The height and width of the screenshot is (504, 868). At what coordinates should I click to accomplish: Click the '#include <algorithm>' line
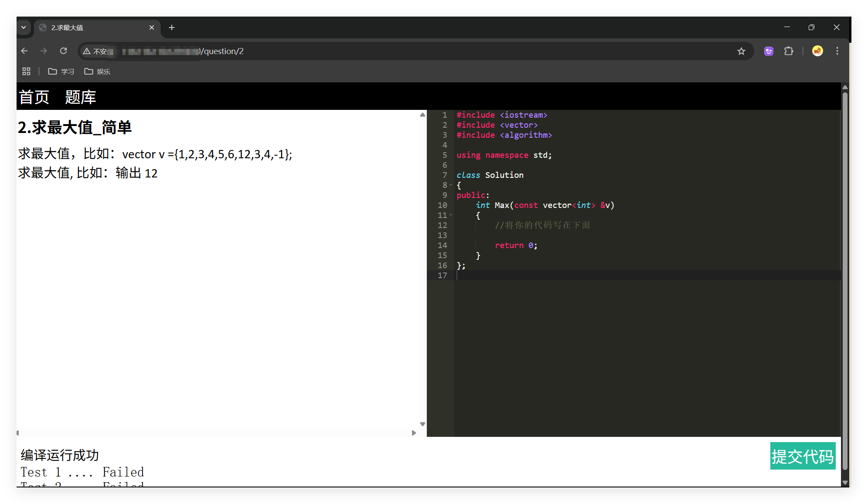504,135
